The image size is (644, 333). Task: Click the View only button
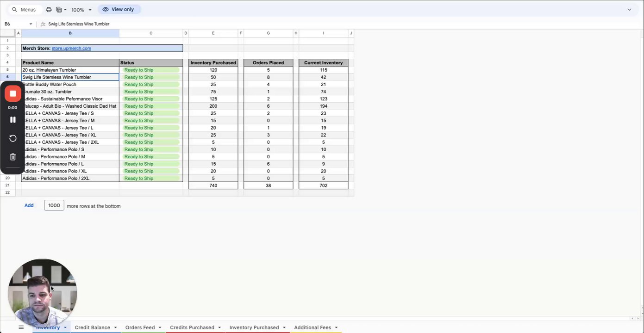(119, 9)
